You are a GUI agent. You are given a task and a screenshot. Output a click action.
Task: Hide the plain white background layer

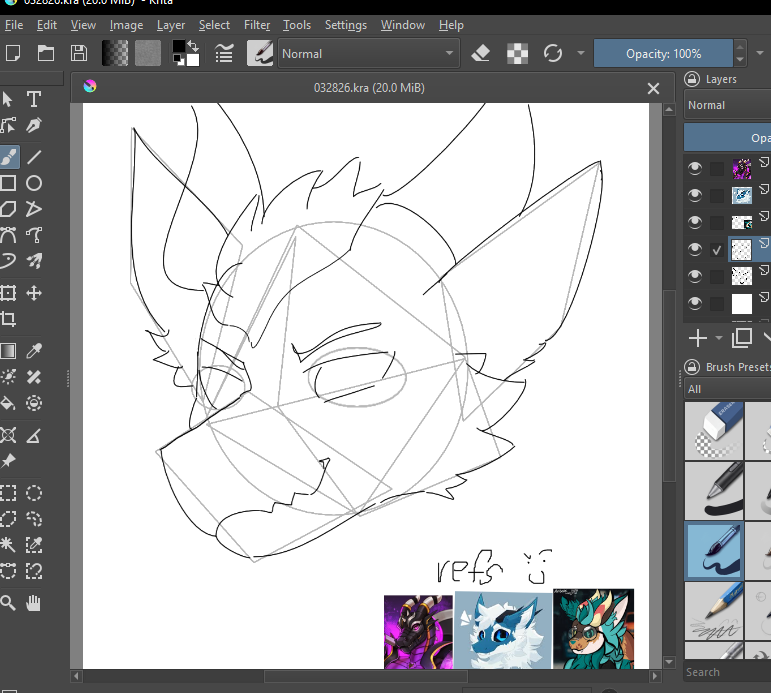click(694, 303)
